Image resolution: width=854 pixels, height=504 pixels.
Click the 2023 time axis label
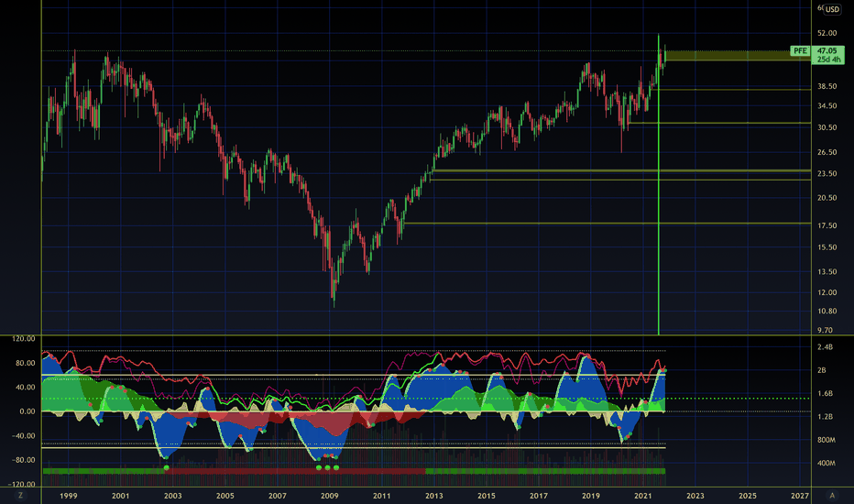[x=695, y=495]
